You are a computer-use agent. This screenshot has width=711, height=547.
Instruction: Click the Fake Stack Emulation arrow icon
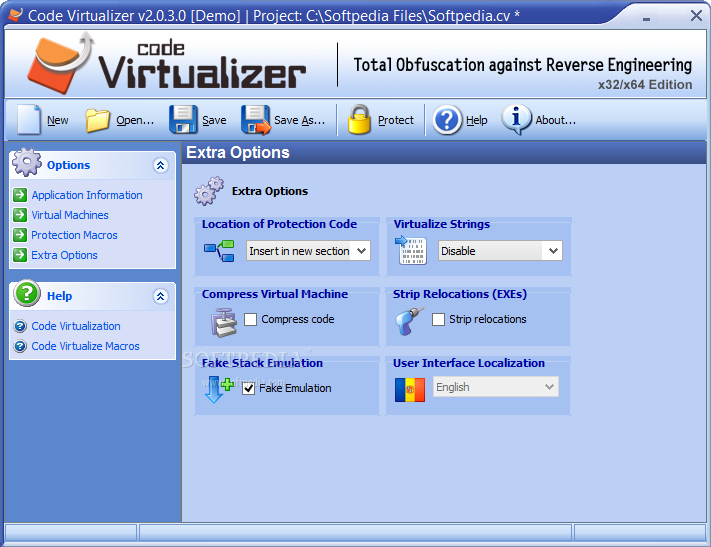219,389
